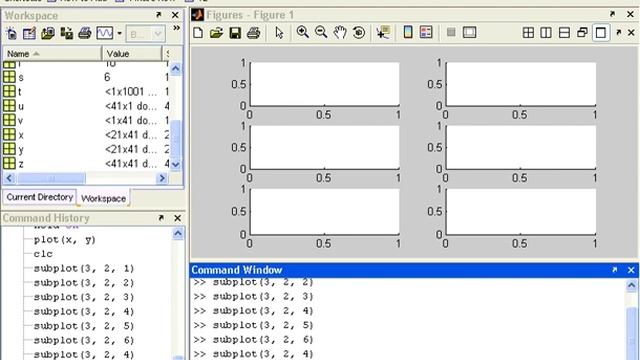Select variable x in the Workspace list
The height and width of the screenshot is (360, 640).
tap(86, 135)
